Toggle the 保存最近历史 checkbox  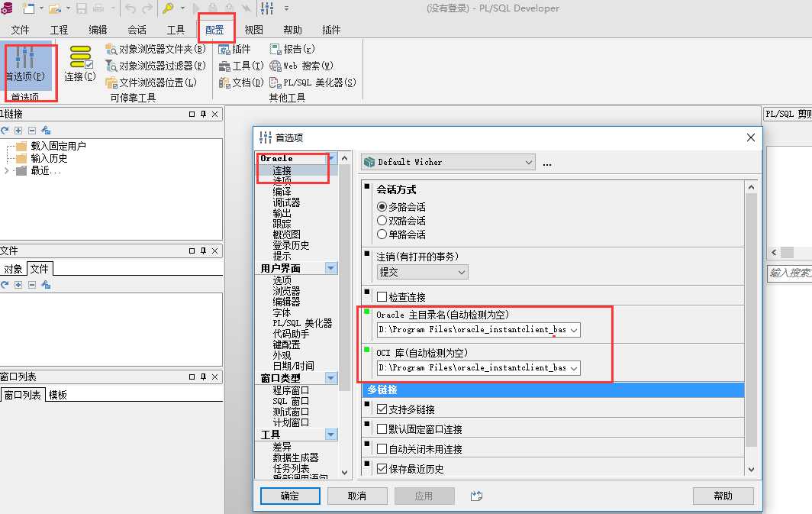point(382,469)
